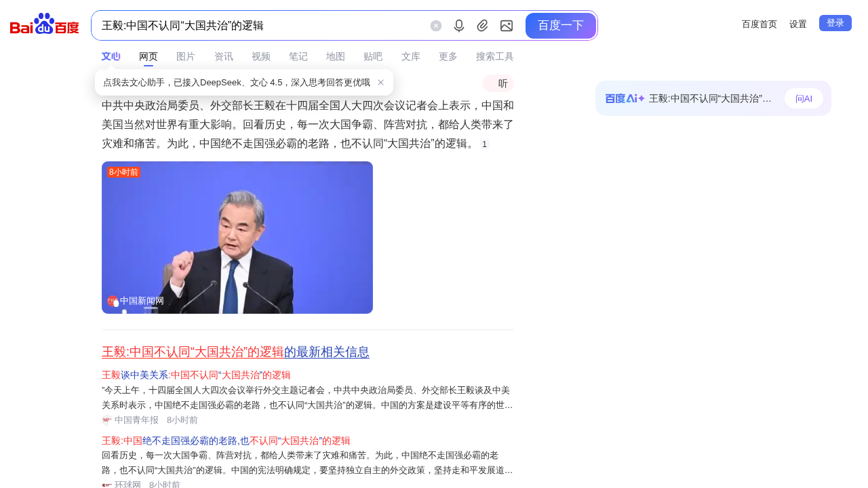Switch to the 图片 tab
Screen dimensions: 868x488
185,56
